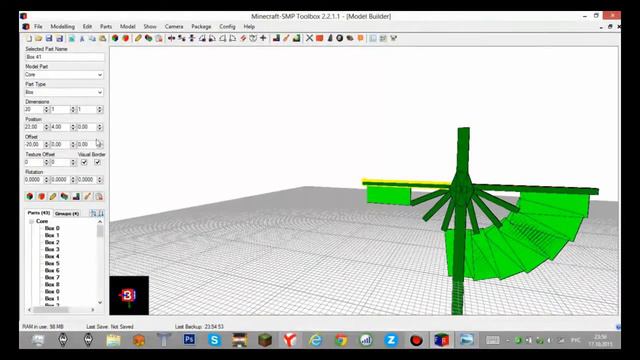Click the parts list vertical scrollbar thumb

click(x=100, y=231)
